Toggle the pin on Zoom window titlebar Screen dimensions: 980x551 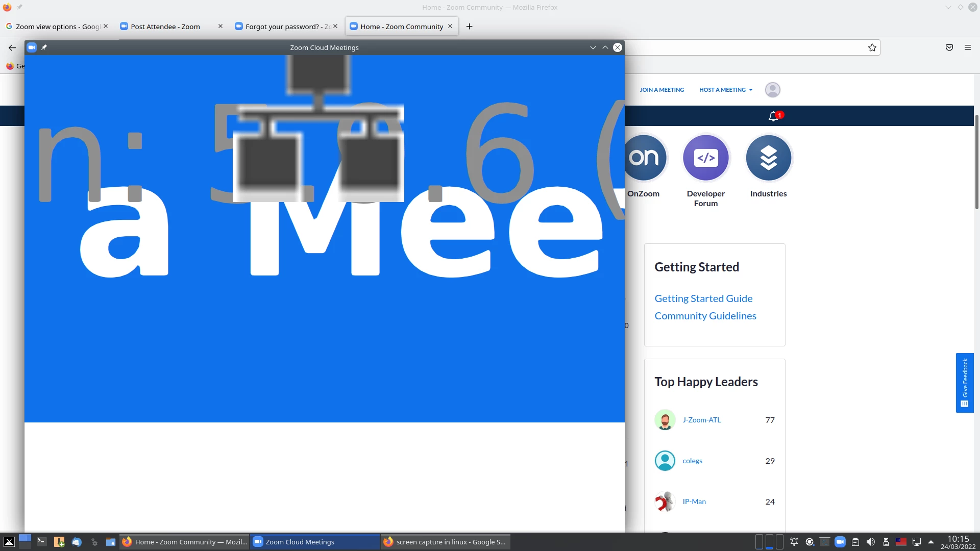44,47
